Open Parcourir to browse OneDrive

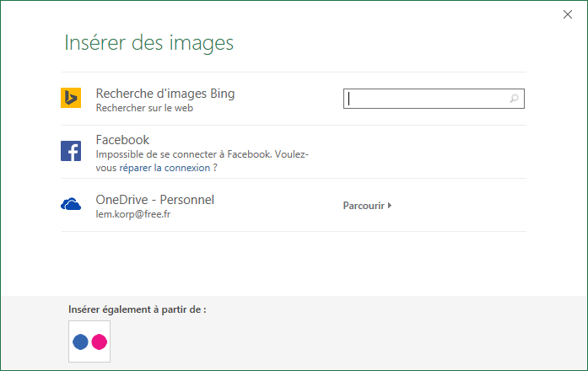point(364,206)
